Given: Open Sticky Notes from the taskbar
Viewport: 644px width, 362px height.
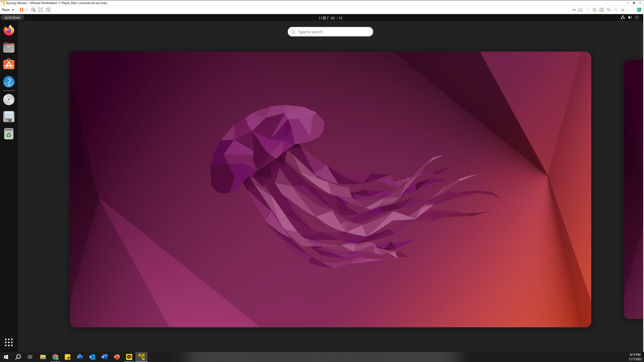Looking at the screenshot, I should (68, 357).
